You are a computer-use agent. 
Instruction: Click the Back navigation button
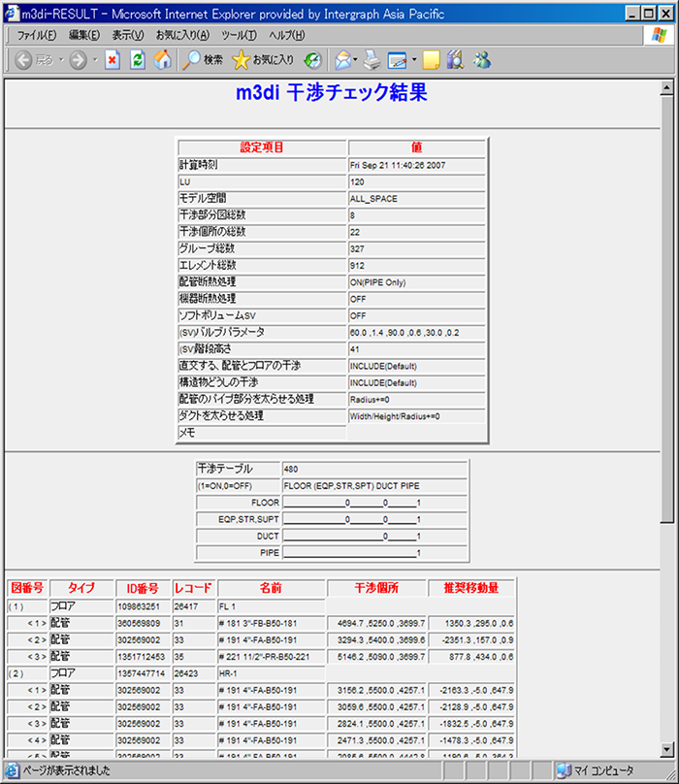pos(26,60)
